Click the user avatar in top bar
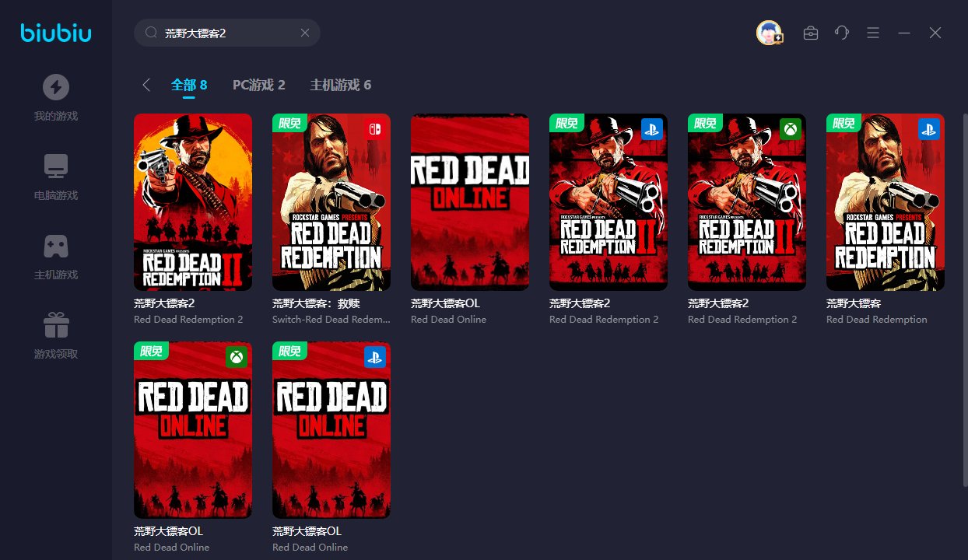 [769, 33]
